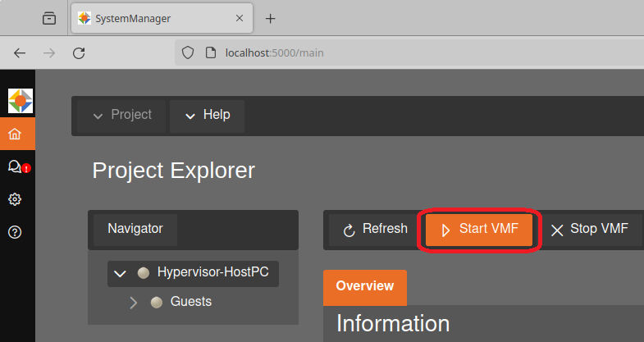Viewport: 644px width, 342px height.
Task: Click the Guests status circle
Action: click(157, 303)
